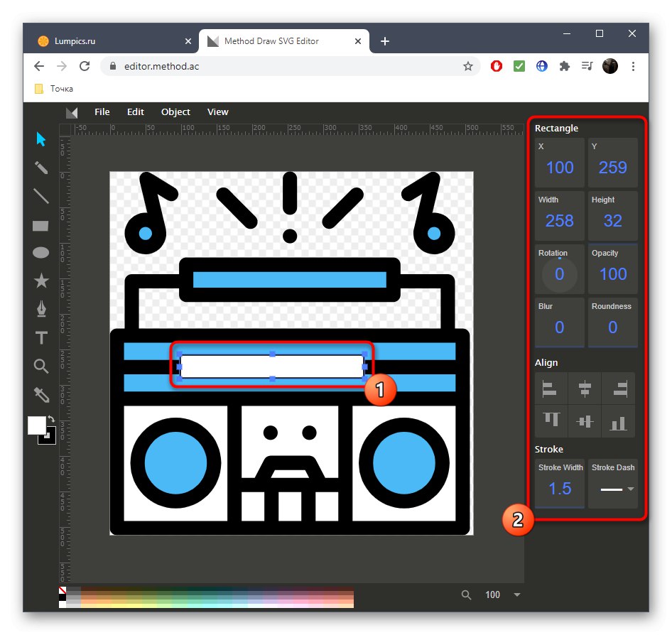Screen dimensions: 672x635
Task: Activate the Text tool
Action: coord(41,338)
